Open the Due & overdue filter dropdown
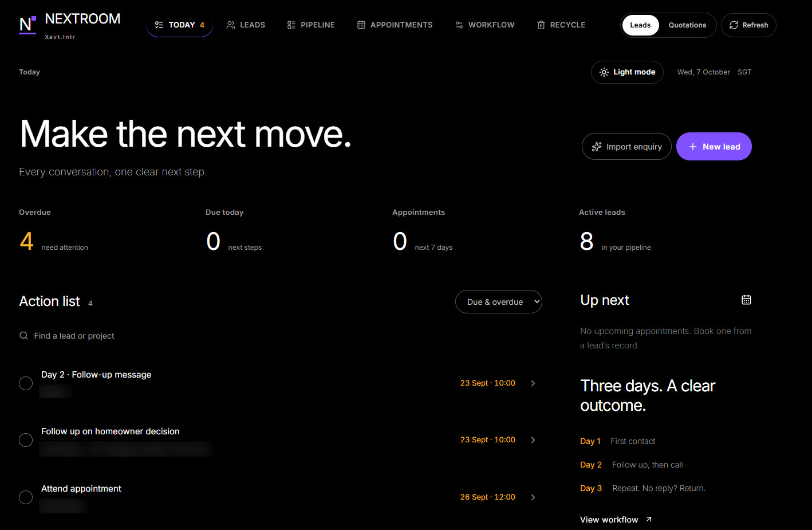Screen dimensions: 812x530 [x=498, y=302]
